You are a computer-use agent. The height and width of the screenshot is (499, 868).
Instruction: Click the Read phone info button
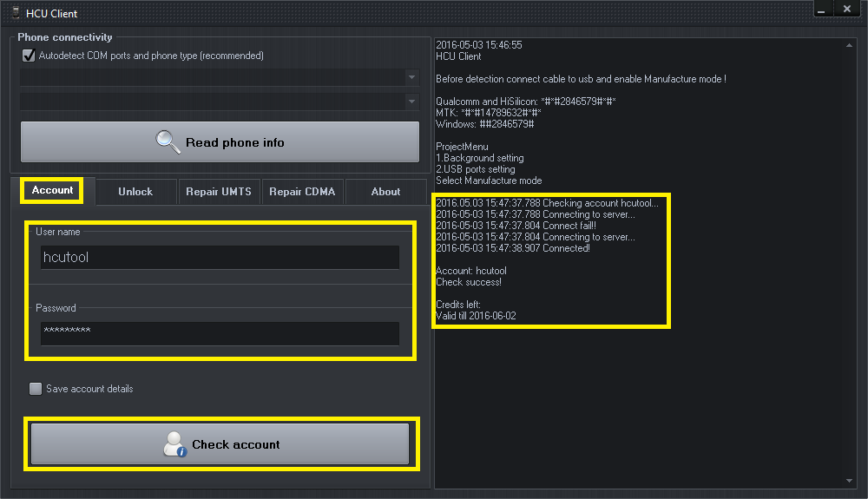click(x=220, y=142)
